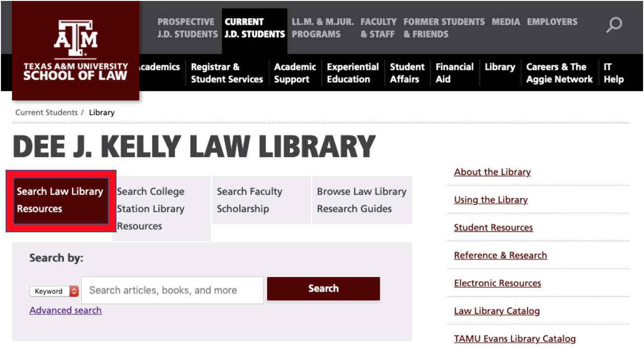Open the About the Library link
This screenshot has height=348, width=644.
[x=492, y=172]
